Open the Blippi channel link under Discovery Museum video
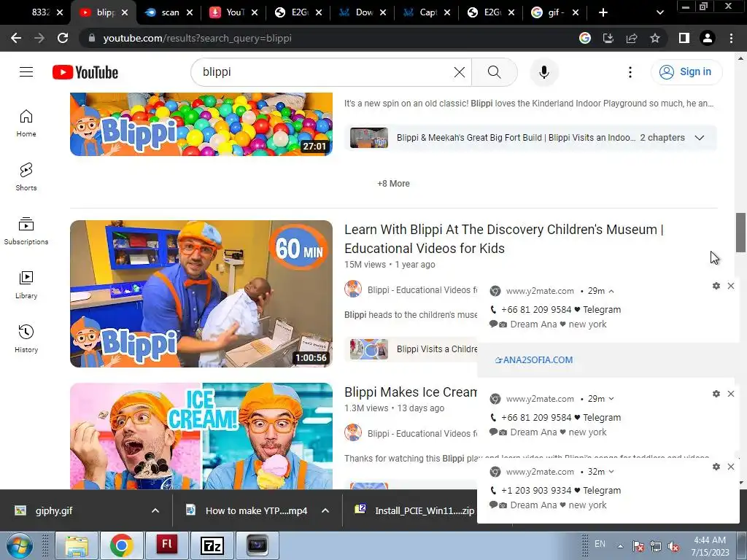Screen dimensions: 747x560 coord(422,290)
